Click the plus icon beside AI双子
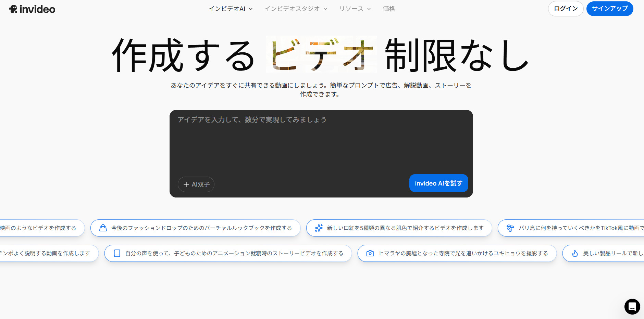Image resolution: width=644 pixels, height=319 pixels. [x=186, y=184]
